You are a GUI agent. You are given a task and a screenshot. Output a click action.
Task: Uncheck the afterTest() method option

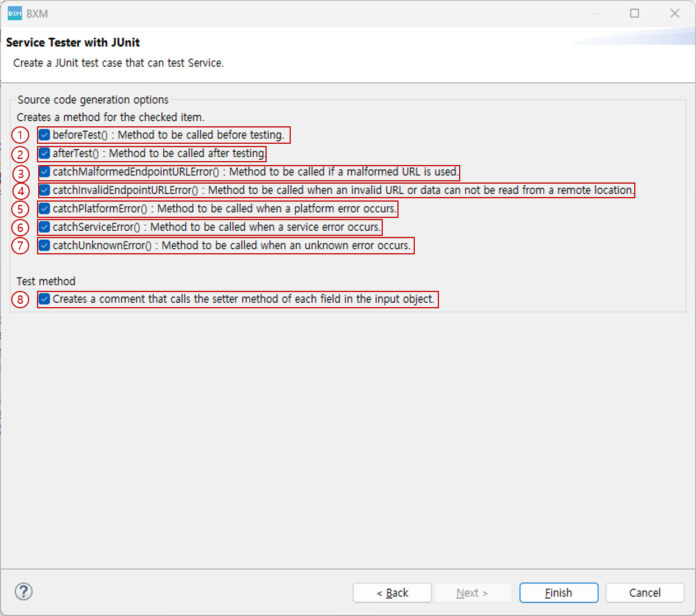[x=44, y=153]
